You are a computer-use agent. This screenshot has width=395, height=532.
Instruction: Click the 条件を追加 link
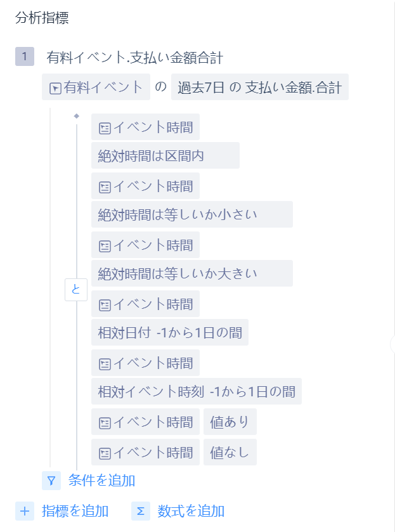point(102,481)
